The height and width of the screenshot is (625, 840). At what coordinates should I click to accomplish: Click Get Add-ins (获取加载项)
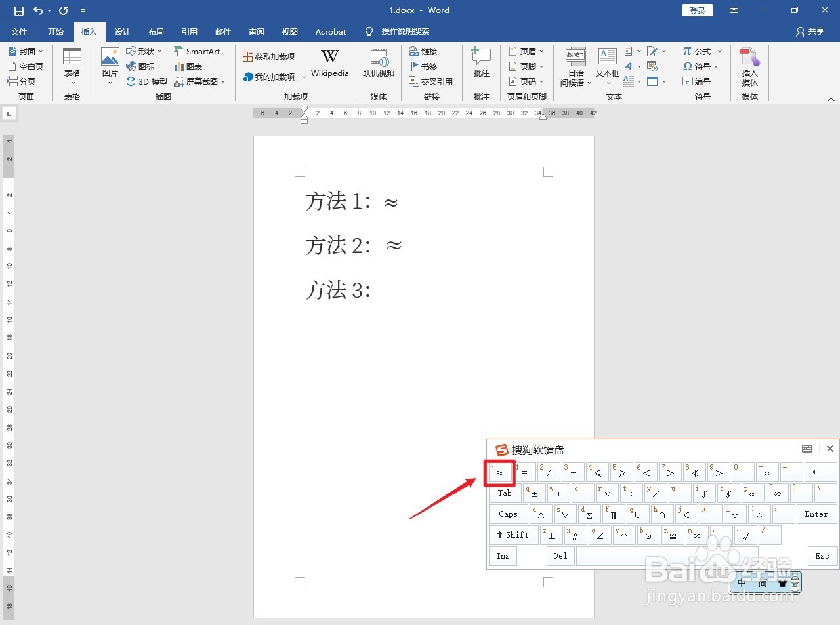pos(268,57)
